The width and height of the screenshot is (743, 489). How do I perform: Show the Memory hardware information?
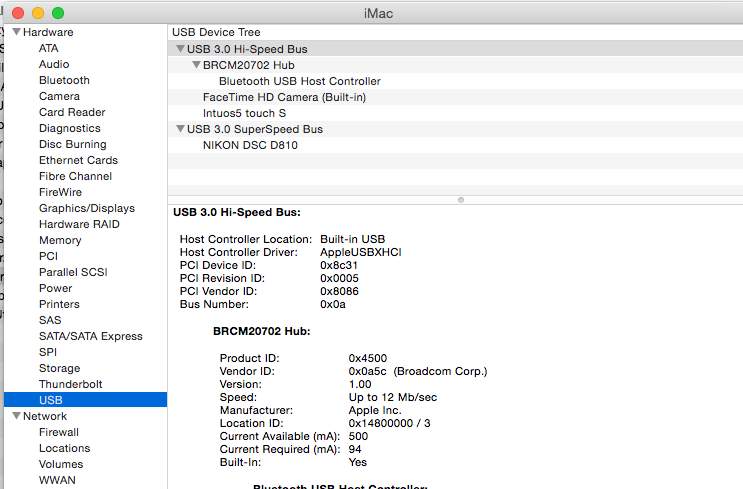(60, 240)
